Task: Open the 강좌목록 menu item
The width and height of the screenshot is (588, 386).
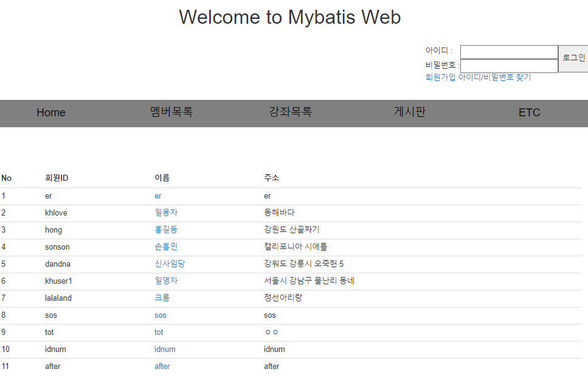Action: click(291, 112)
